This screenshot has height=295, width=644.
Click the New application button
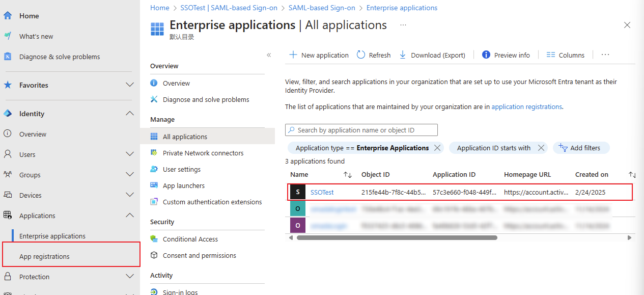(319, 55)
